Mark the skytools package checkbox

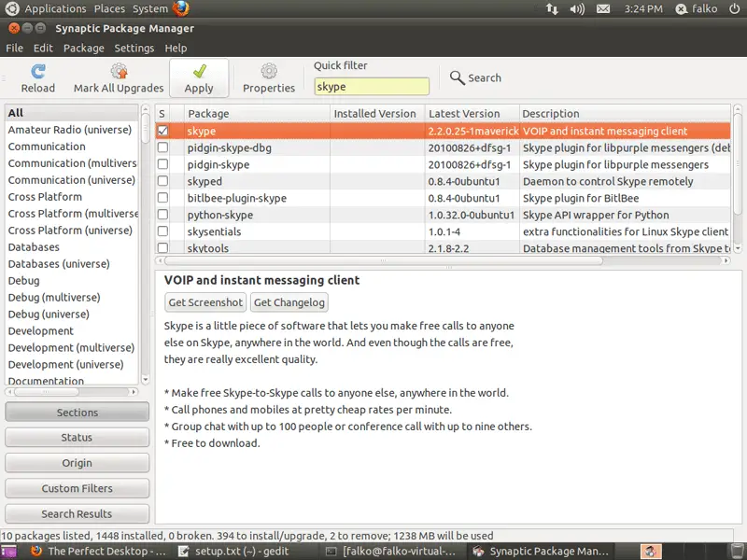162,247
